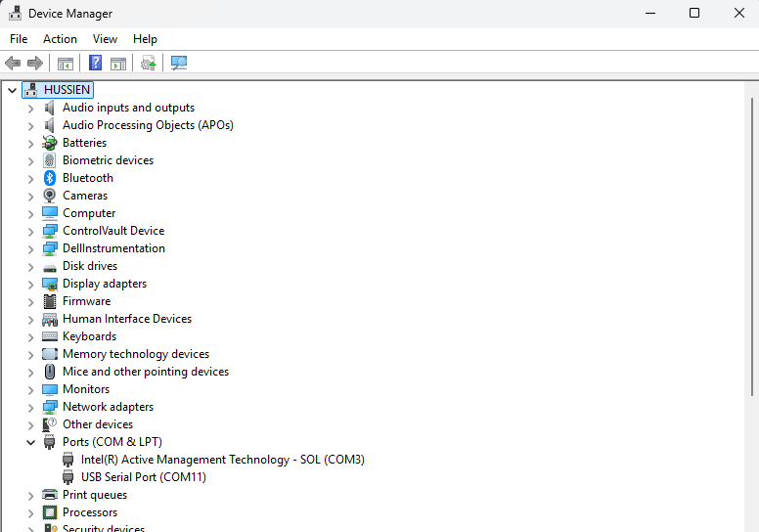Click the Disk drives icon

49,267
